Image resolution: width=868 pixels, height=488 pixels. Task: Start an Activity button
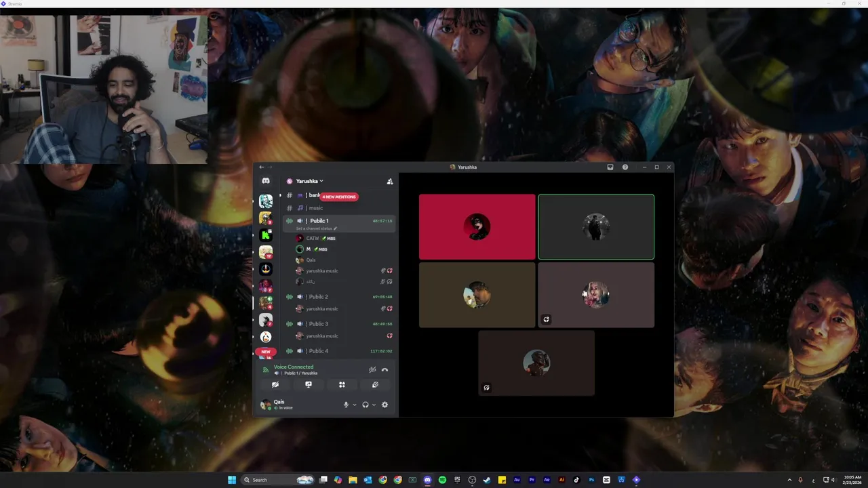(x=342, y=384)
